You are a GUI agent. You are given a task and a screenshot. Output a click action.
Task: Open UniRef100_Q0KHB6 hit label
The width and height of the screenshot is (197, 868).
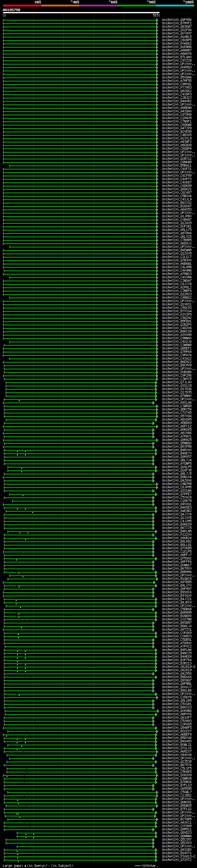pos(177,711)
